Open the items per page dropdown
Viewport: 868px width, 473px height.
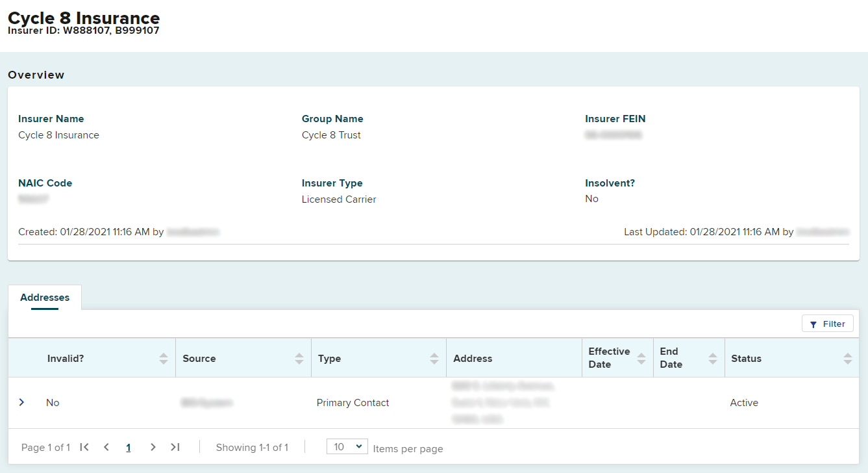click(x=347, y=447)
